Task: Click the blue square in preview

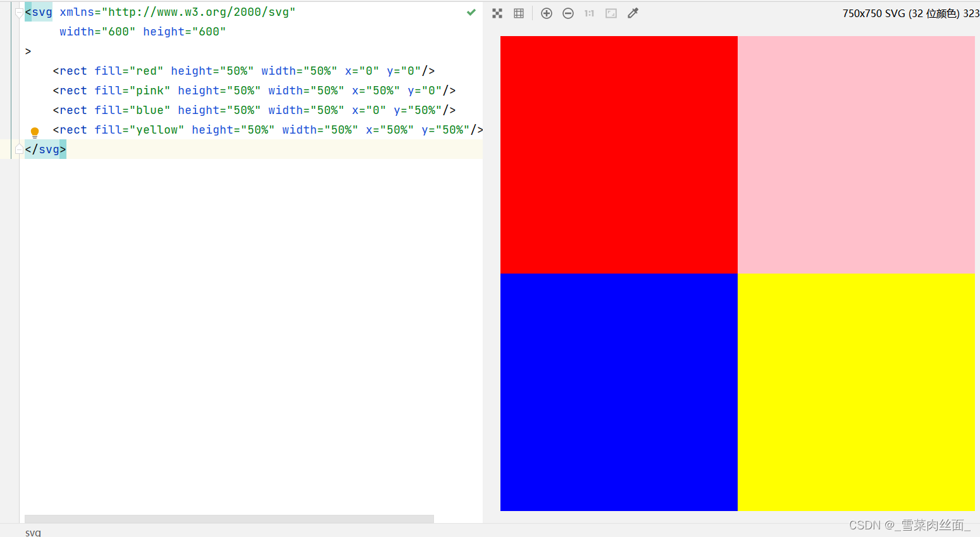Action: (619, 392)
